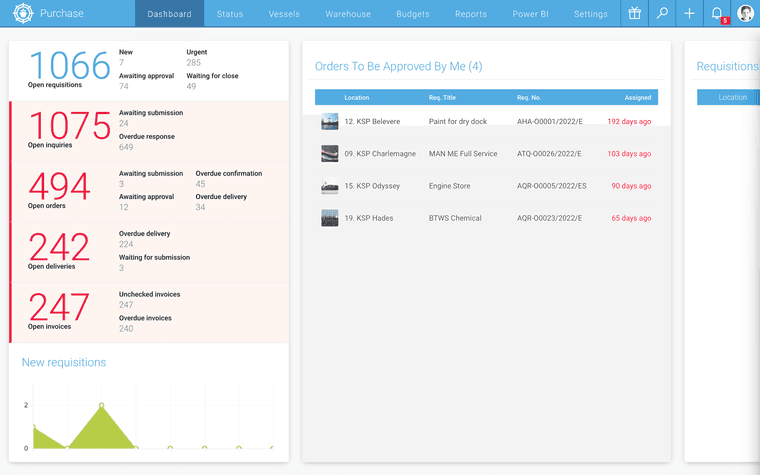Open the Power BI tab
The width and height of the screenshot is (760, 475).
531,14
